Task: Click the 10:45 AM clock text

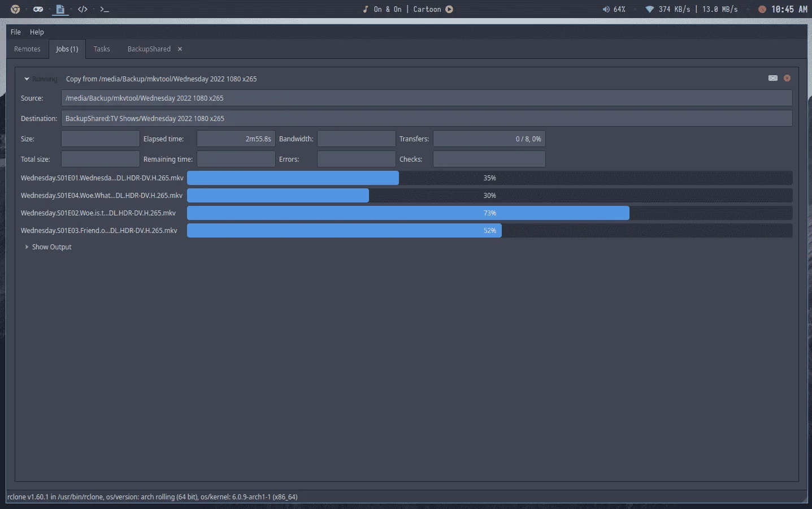Action: pyautogui.click(x=789, y=9)
